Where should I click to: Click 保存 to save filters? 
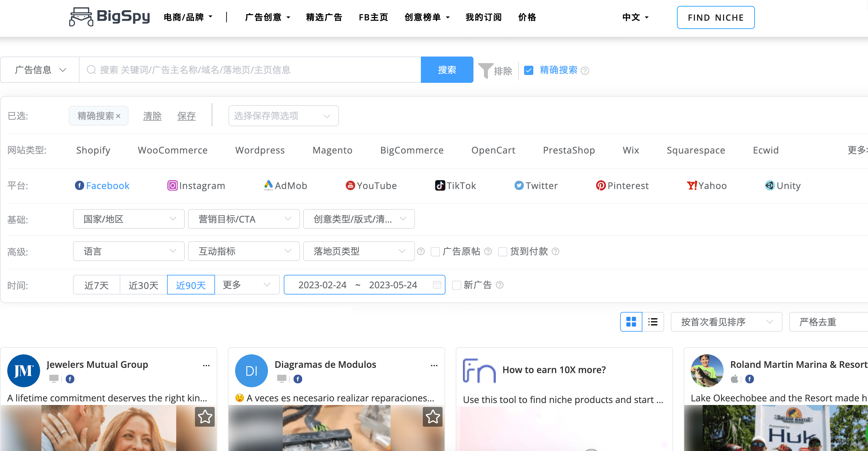click(186, 116)
